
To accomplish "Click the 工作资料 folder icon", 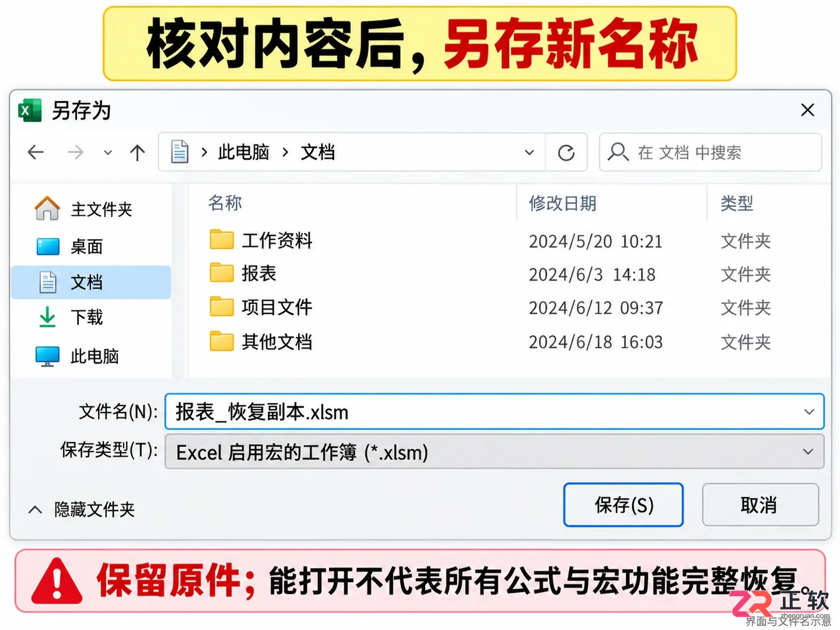I will coord(222,239).
